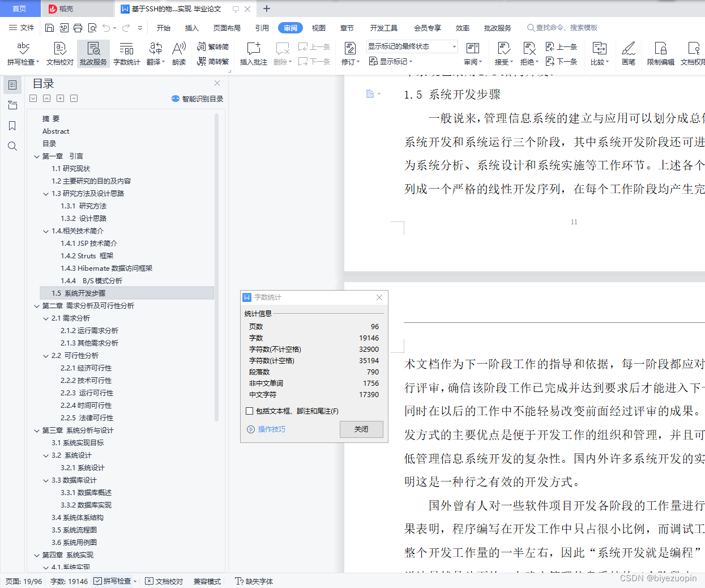Go to previous revision (上一条)

(x=561, y=46)
